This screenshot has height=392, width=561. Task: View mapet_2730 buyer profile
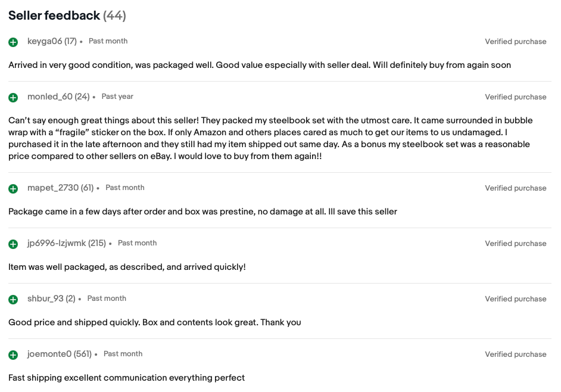click(x=53, y=188)
